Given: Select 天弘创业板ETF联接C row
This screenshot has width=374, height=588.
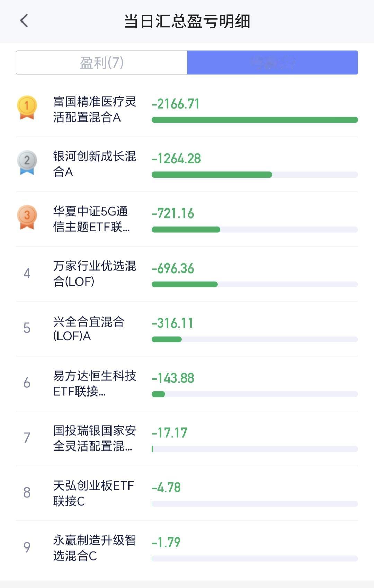Looking at the screenshot, I should tap(187, 493).
